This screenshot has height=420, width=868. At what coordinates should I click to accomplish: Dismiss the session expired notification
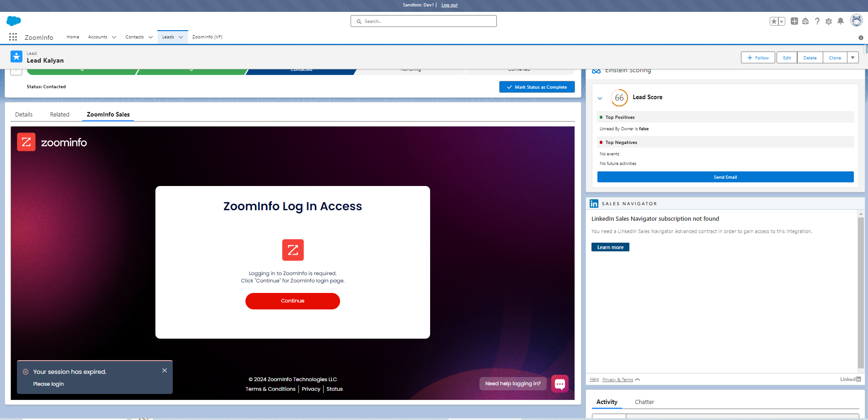click(x=165, y=371)
